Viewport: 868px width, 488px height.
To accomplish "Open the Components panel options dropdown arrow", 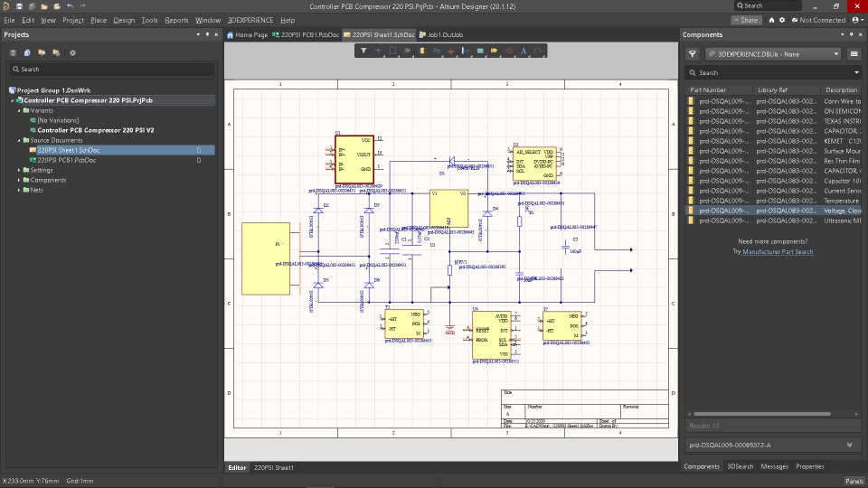I will click(843, 34).
